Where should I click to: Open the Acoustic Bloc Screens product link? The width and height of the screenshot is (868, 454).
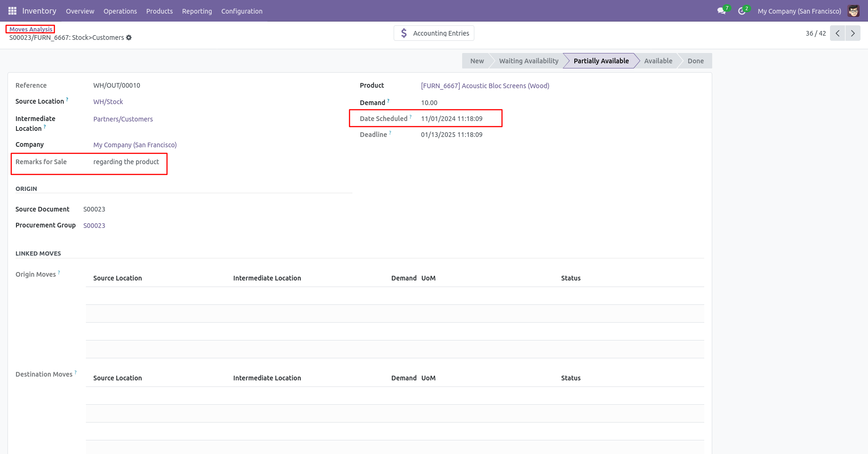485,86
